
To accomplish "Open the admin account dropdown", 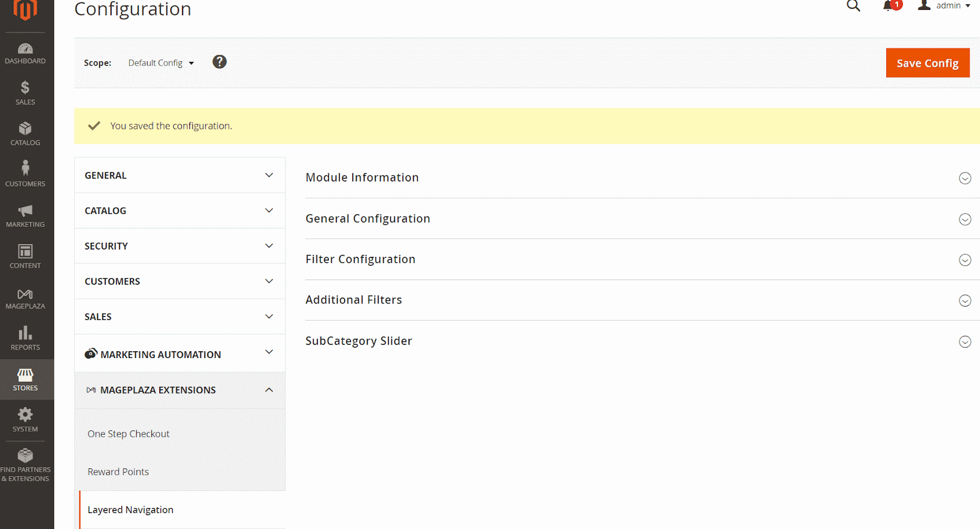I will click(945, 6).
